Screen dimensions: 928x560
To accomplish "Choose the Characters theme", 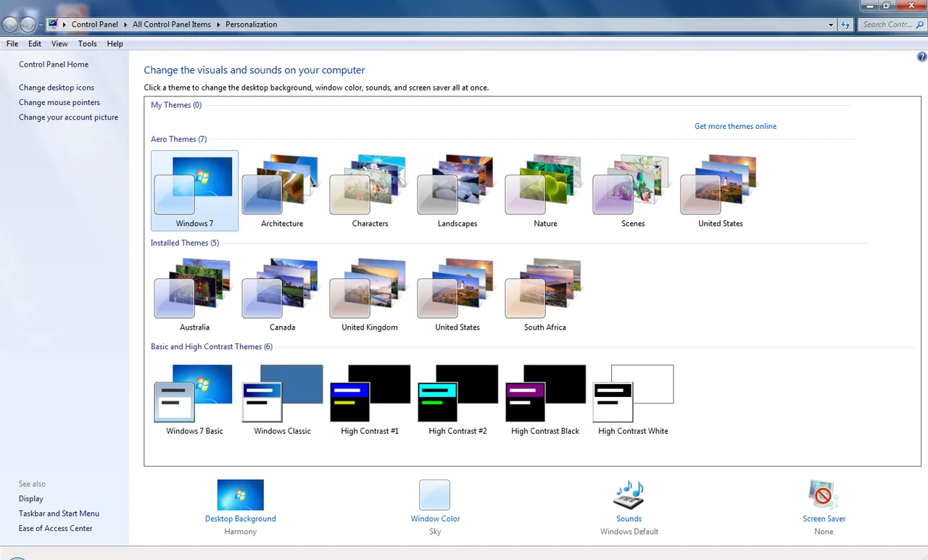I will click(370, 191).
